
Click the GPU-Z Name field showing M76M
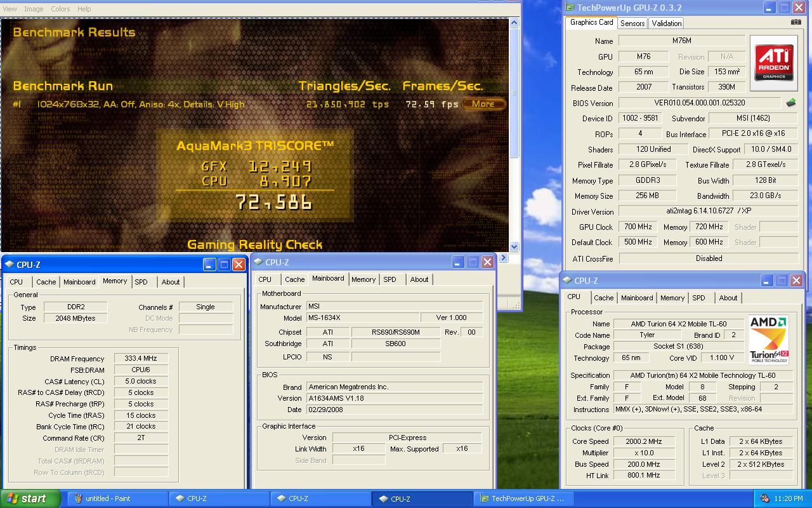click(681, 41)
